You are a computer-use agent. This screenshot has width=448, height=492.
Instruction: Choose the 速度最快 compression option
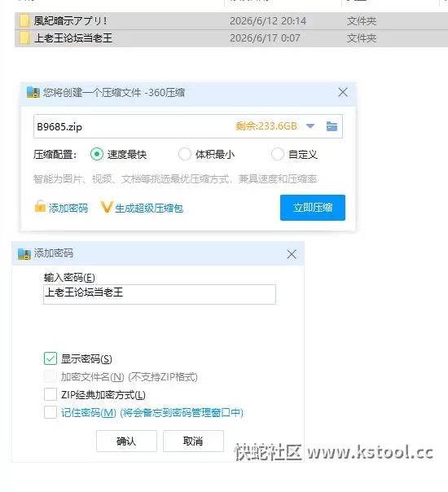pyautogui.click(x=97, y=154)
